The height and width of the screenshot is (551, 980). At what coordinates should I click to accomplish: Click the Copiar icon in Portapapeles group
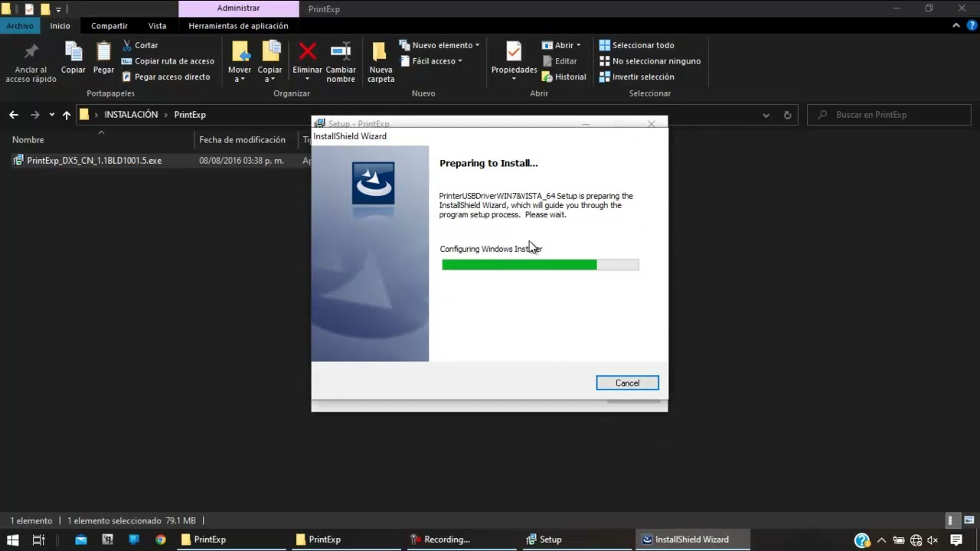[73, 51]
